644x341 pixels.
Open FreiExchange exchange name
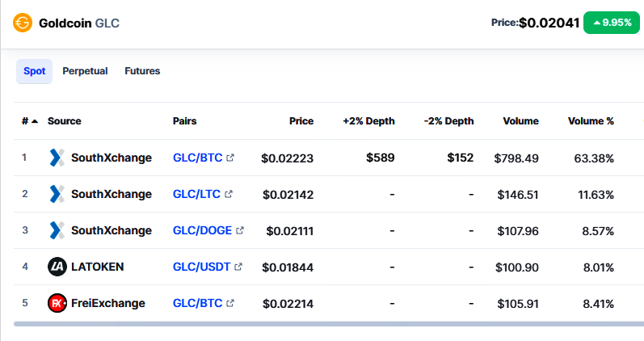click(x=108, y=303)
